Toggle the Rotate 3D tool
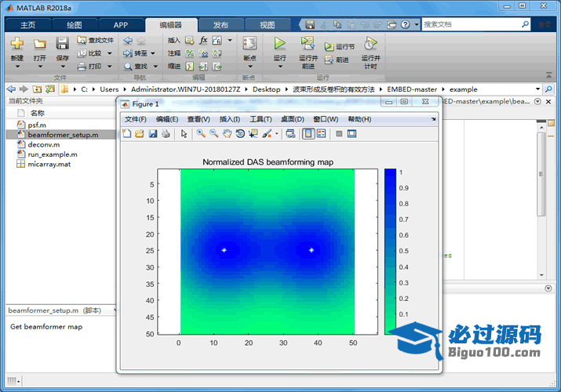 click(240, 133)
